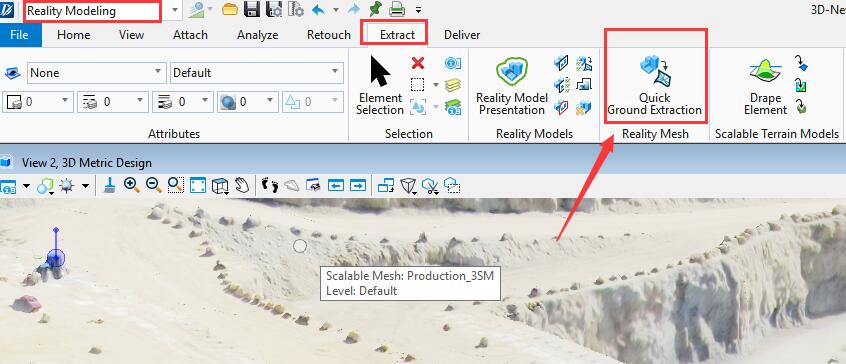Image resolution: width=846 pixels, height=364 pixels.
Task: Choose the Element Selection arrow tool
Action: 380,85
